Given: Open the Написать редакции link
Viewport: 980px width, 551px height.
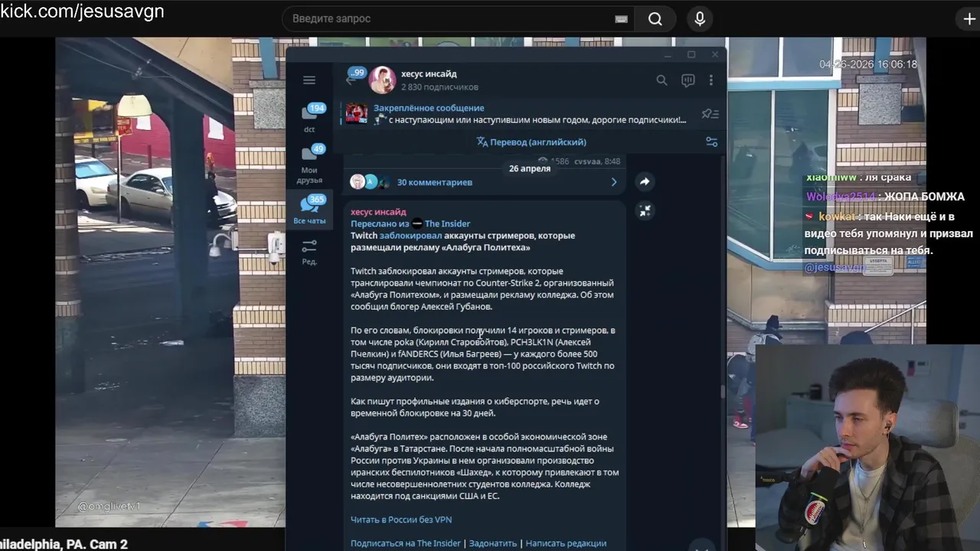Looking at the screenshot, I should coord(566,543).
